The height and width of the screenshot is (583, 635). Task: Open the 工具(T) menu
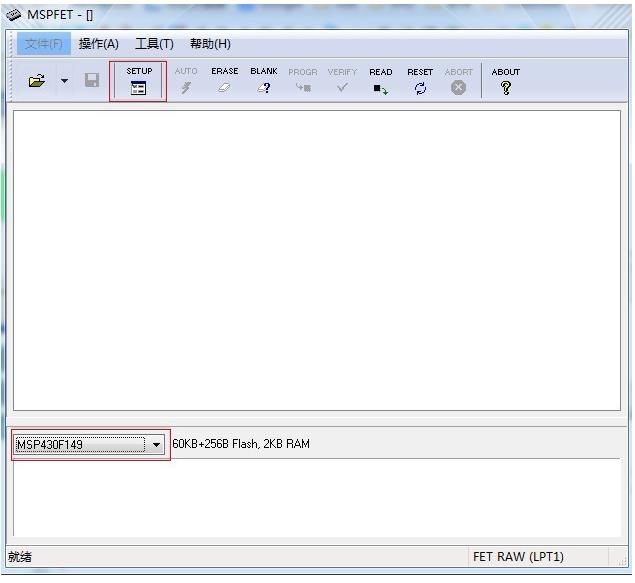(154, 43)
